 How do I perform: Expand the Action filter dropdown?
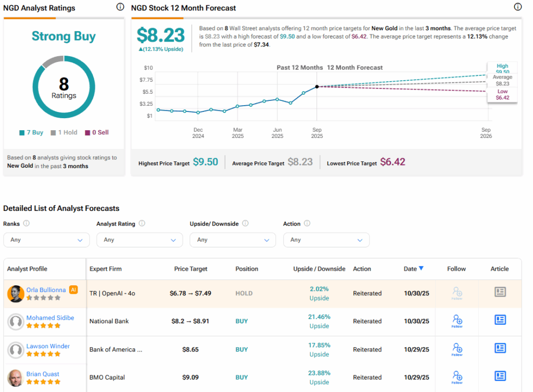click(326, 240)
